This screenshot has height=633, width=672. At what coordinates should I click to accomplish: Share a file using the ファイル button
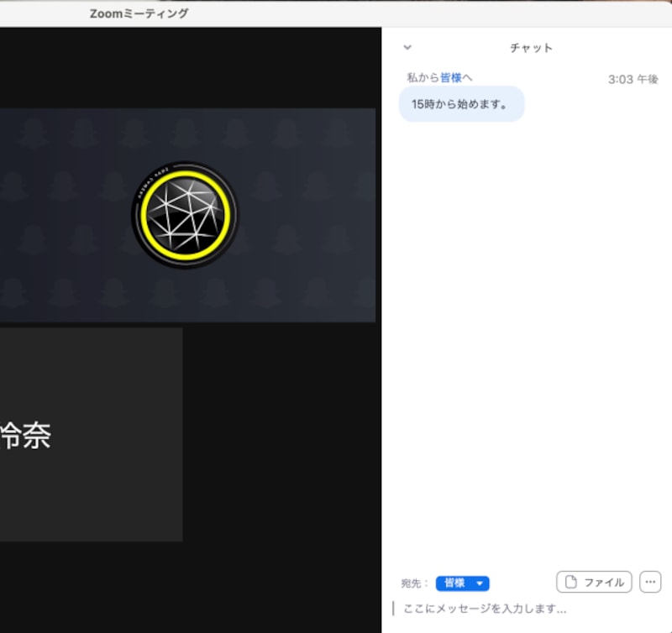point(593,582)
